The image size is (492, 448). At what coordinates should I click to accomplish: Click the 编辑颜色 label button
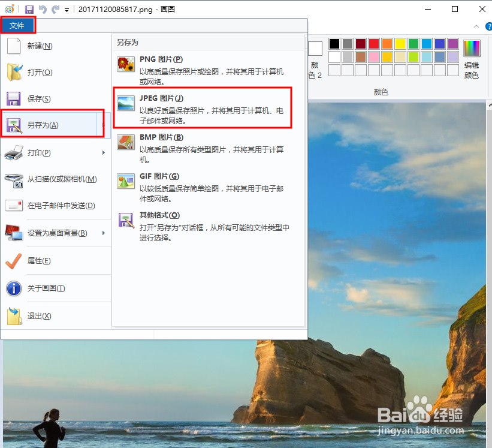click(472, 70)
